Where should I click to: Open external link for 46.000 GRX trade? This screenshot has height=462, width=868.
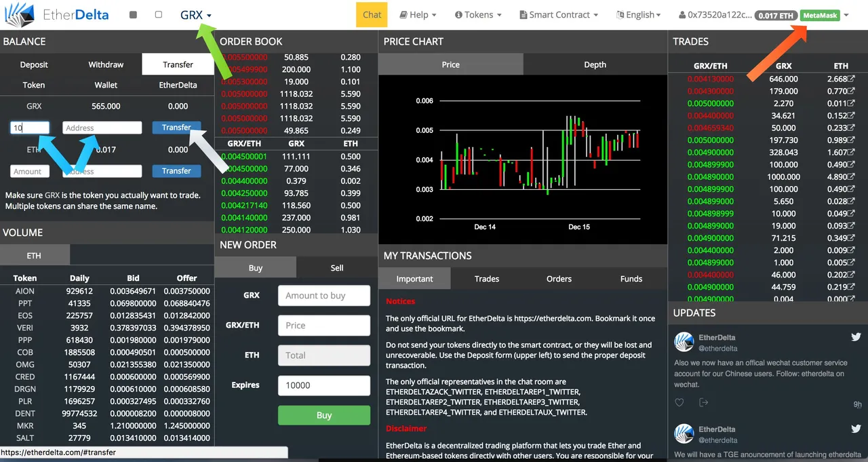851,275
